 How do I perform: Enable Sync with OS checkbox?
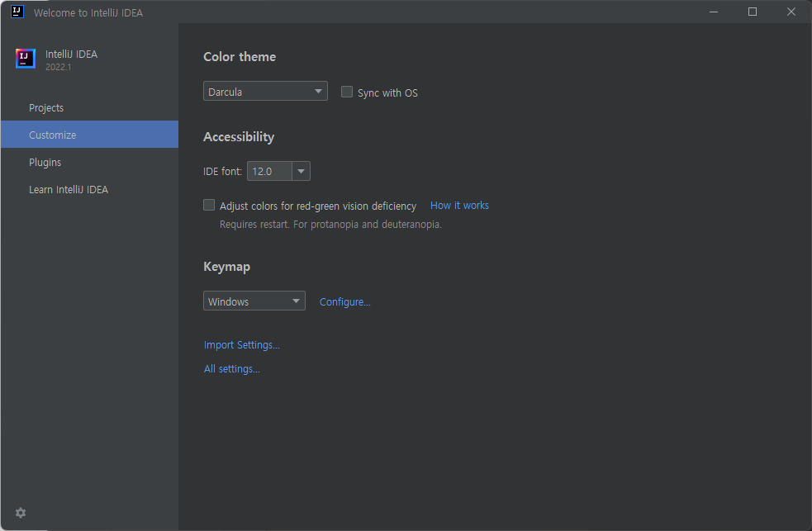coord(347,92)
